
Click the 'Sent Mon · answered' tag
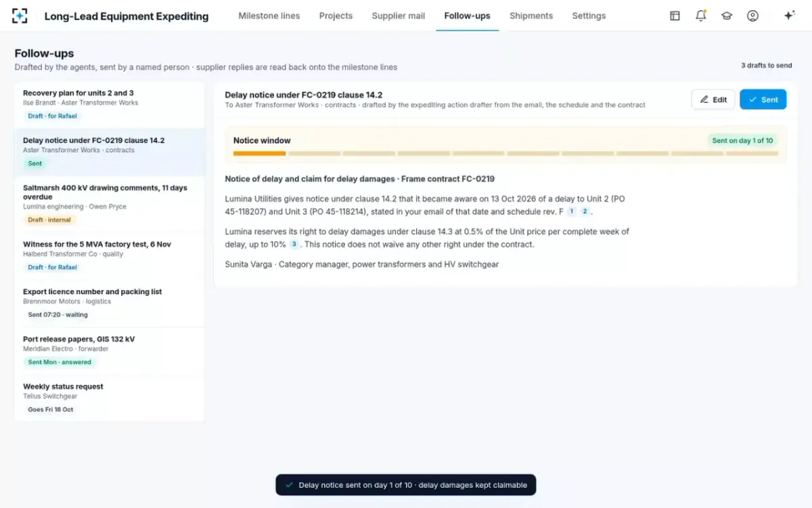60,362
